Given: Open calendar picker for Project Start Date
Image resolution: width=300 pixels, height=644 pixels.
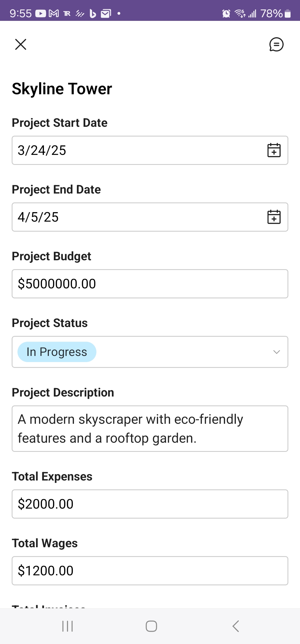Looking at the screenshot, I should point(274,150).
